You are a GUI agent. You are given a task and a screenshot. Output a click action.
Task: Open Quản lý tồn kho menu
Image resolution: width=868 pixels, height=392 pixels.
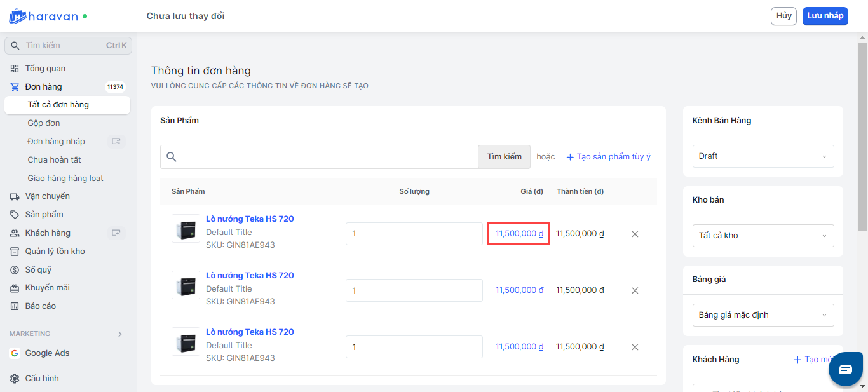coord(55,252)
